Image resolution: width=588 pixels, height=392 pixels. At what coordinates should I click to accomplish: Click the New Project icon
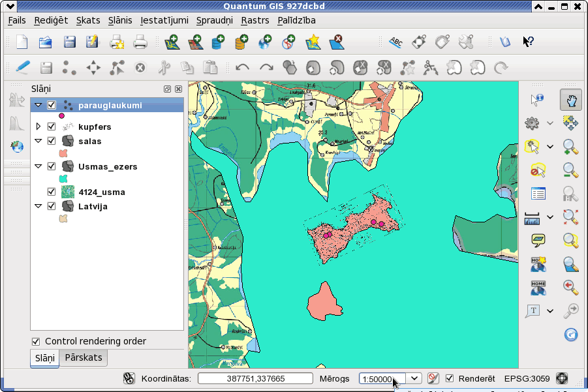pos(22,42)
